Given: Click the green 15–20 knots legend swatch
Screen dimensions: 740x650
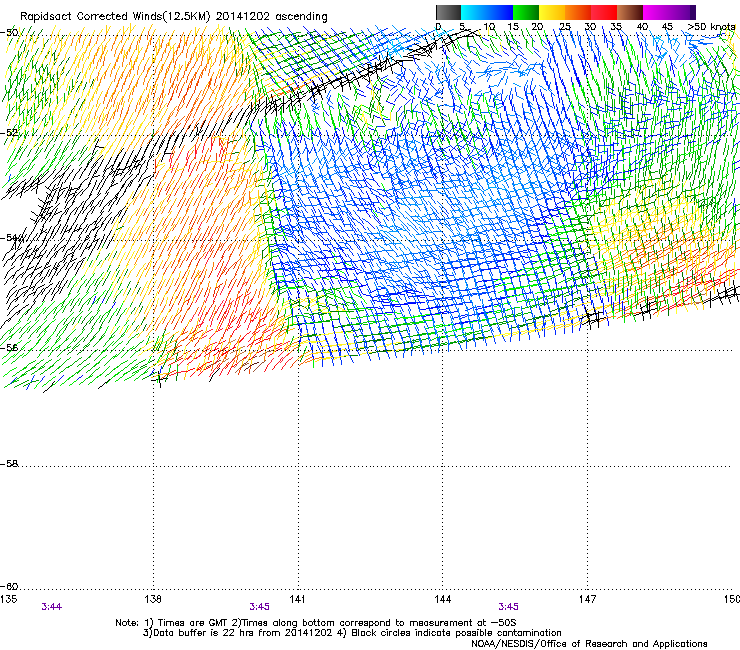Looking at the screenshot, I should (x=526, y=12).
